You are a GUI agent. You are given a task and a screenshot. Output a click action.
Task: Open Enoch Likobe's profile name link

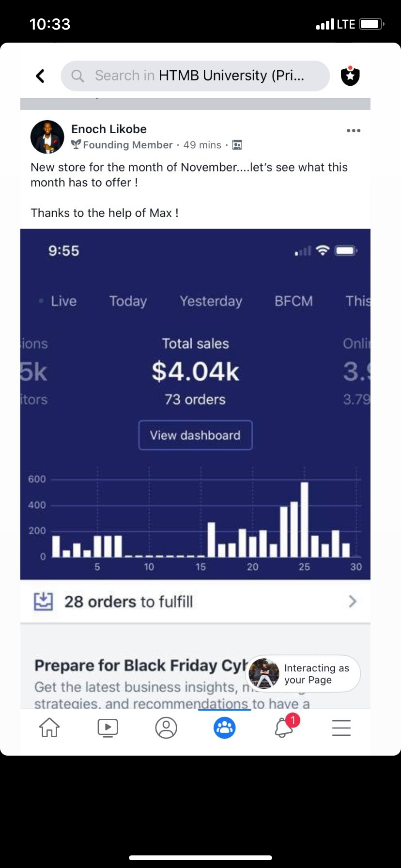pyautogui.click(x=109, y=129)
